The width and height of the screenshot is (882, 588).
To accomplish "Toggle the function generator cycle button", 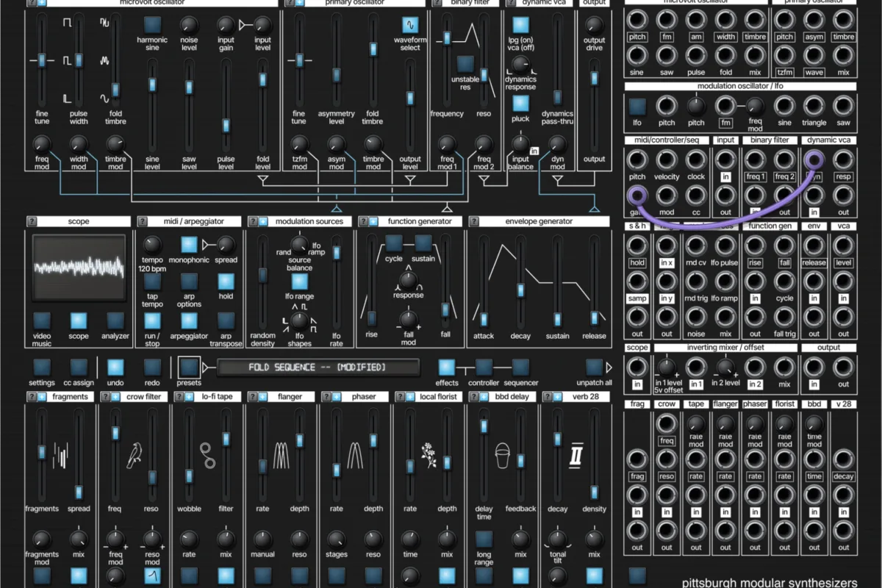I will 394,243.
